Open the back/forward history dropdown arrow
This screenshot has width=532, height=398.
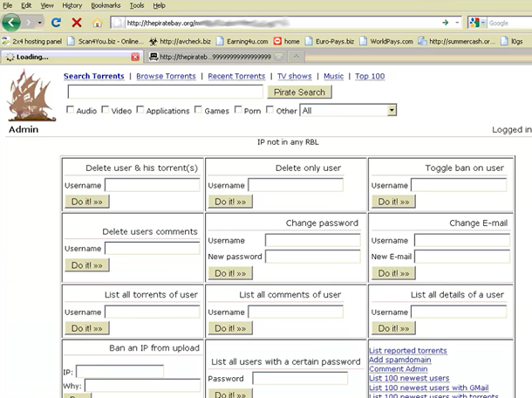pyautogui.click(x=40, y=23)
